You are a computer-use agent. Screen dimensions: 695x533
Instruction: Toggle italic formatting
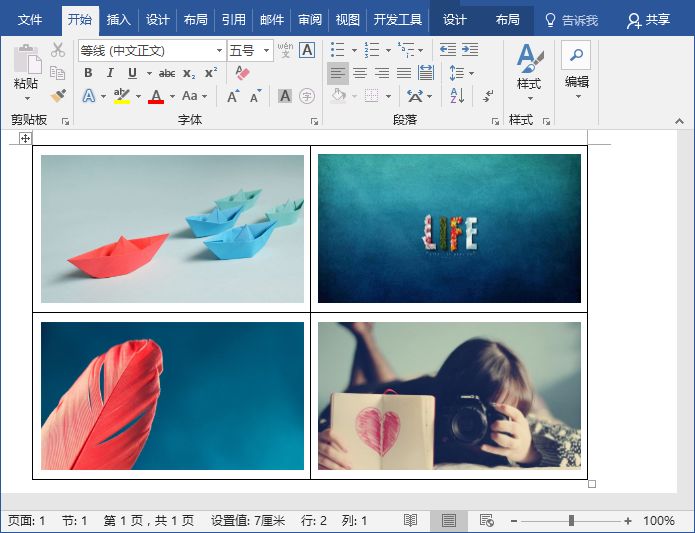click(111, 73)
